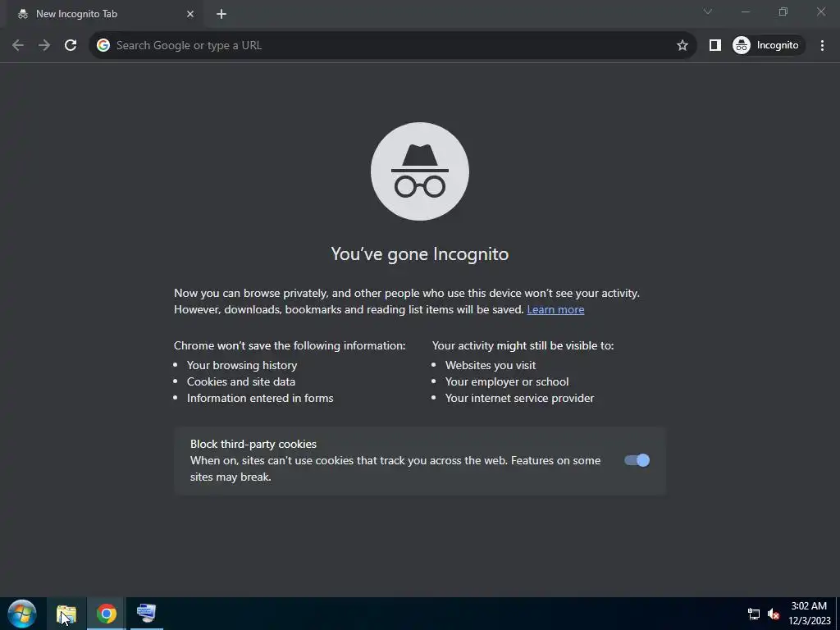
Task: Click the forward navigation arrow
Action: (44, 46)
